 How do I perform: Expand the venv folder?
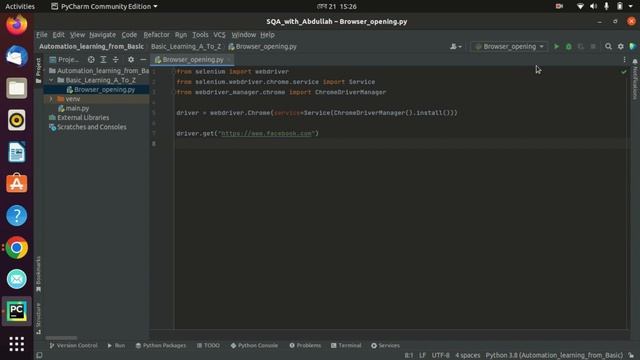tap(51, 99)
